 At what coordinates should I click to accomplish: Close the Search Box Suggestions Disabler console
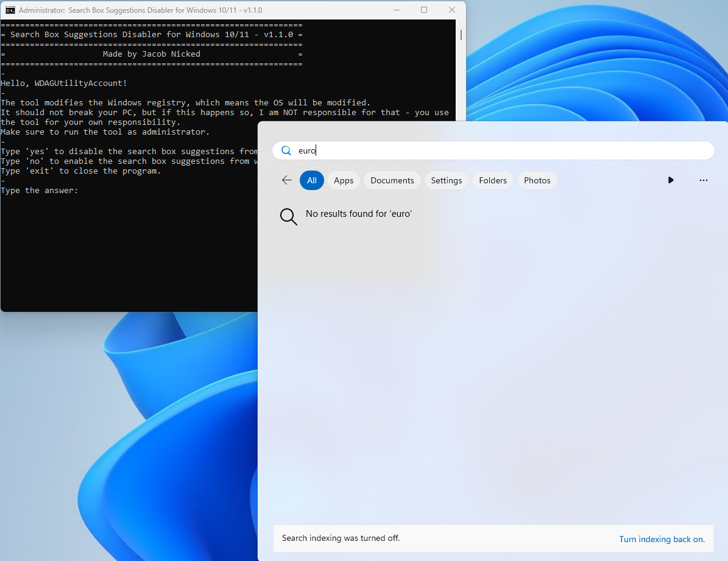452,10
